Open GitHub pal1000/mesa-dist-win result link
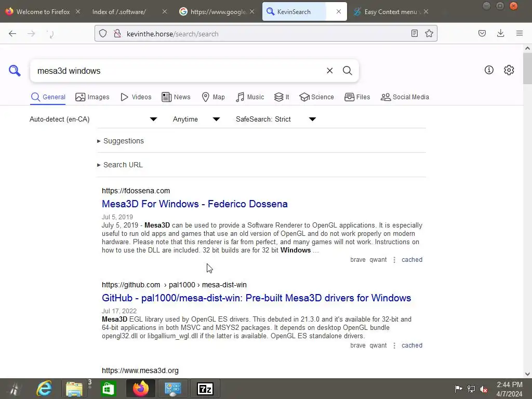This screenshot has height=399, width=532. coord(257,298)
